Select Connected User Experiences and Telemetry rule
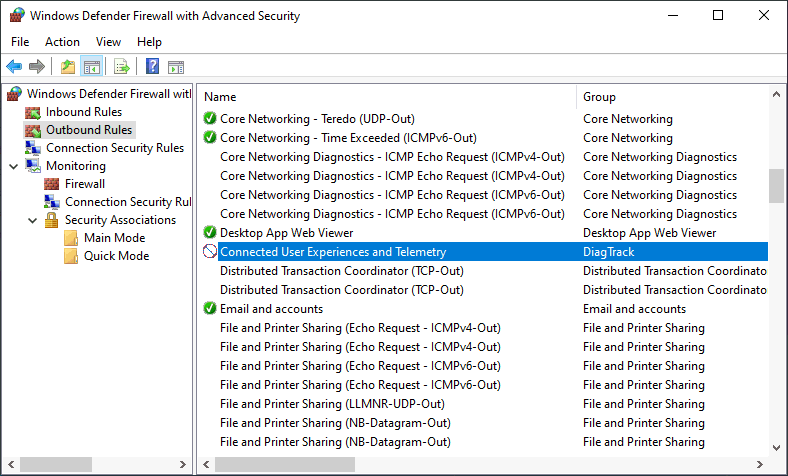788x476 pixels. click(333, 252)
